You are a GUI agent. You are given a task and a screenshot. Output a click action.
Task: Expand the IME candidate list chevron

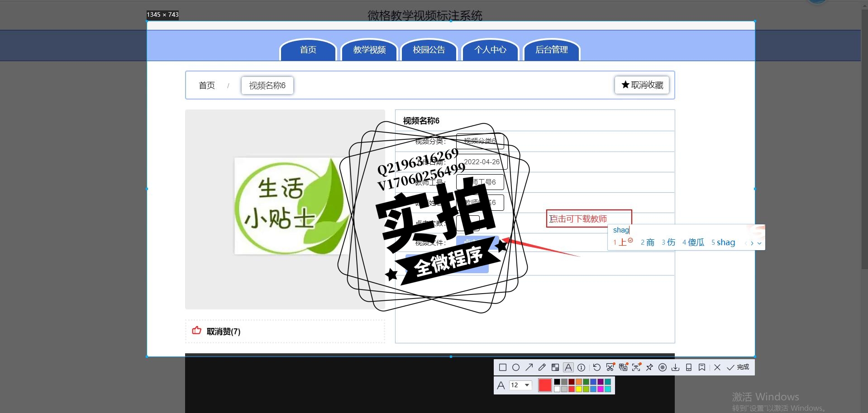(759, 243)
